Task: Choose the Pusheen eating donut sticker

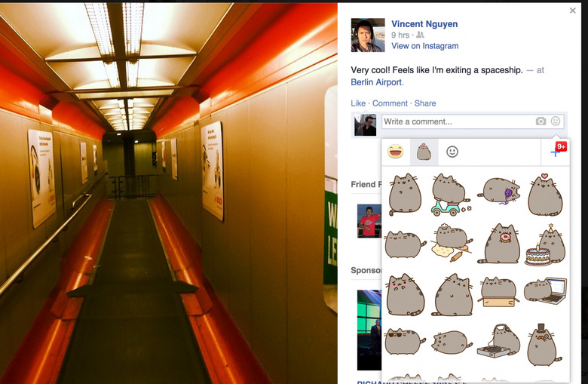Action: (x=500, y=244)
